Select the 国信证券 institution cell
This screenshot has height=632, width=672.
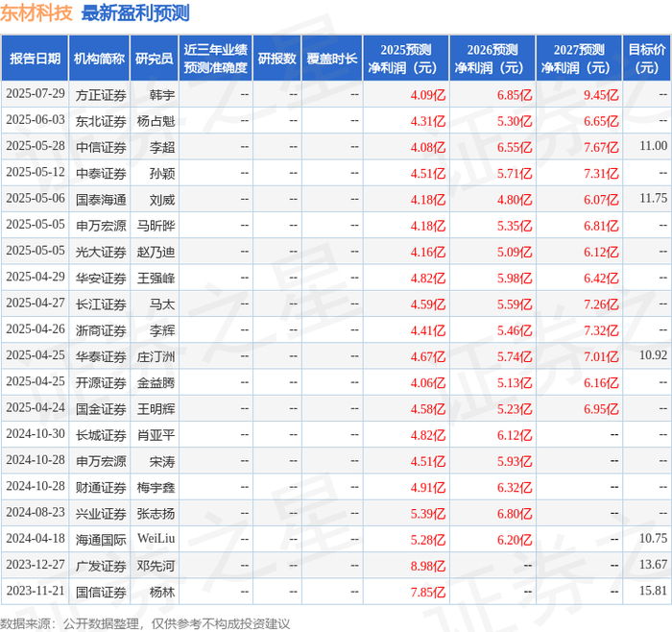pos(101,592)
